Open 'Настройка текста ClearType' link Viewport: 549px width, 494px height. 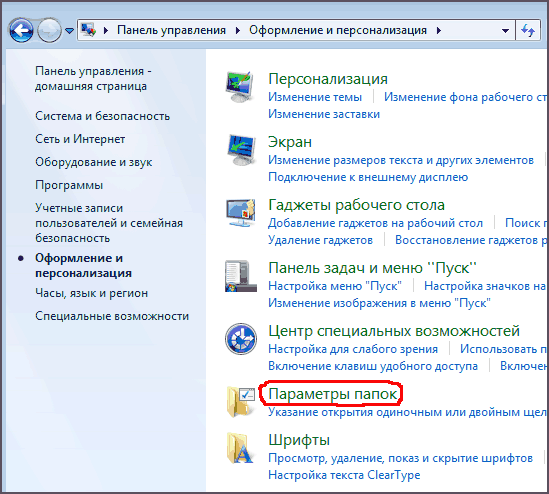pos(344,475)
